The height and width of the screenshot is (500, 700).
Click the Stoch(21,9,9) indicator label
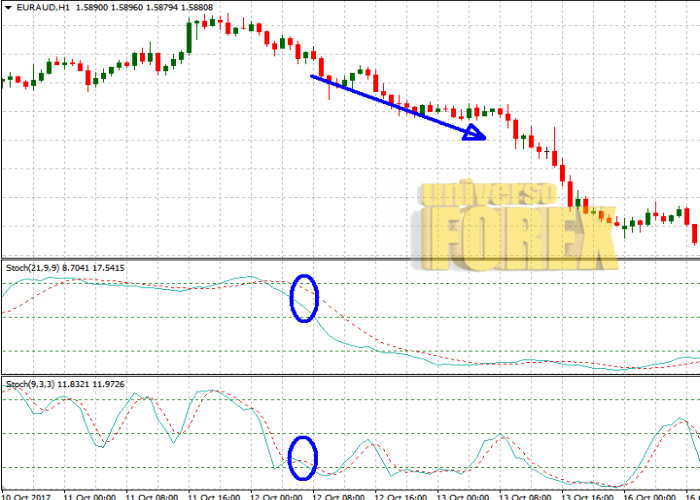pyautogui.click(x=32, y=268)
